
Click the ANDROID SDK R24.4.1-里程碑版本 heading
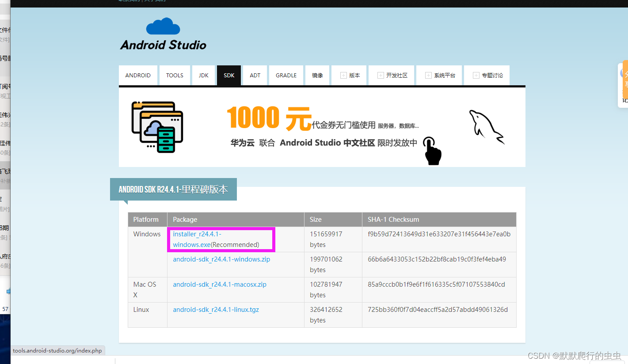[x=173, y=190]
